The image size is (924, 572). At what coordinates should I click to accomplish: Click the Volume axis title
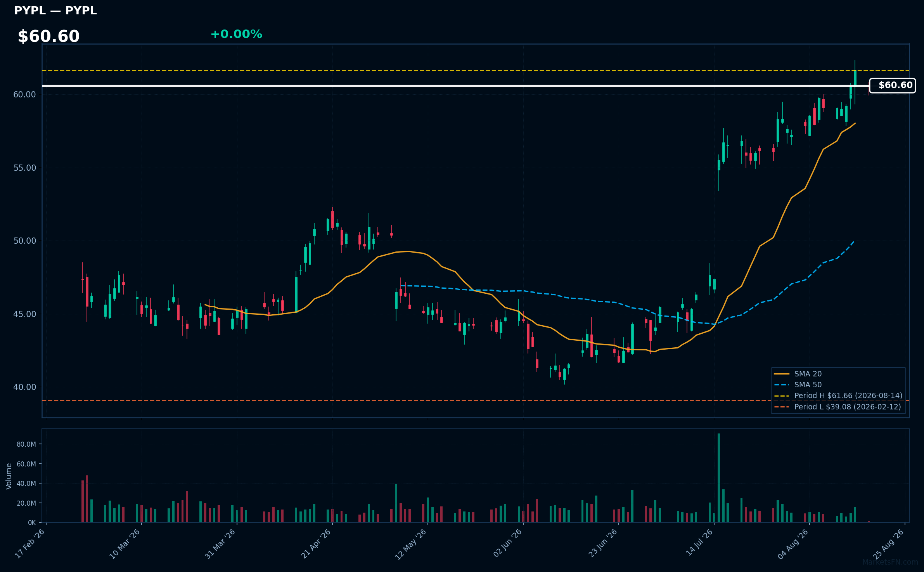pos(9,476)
